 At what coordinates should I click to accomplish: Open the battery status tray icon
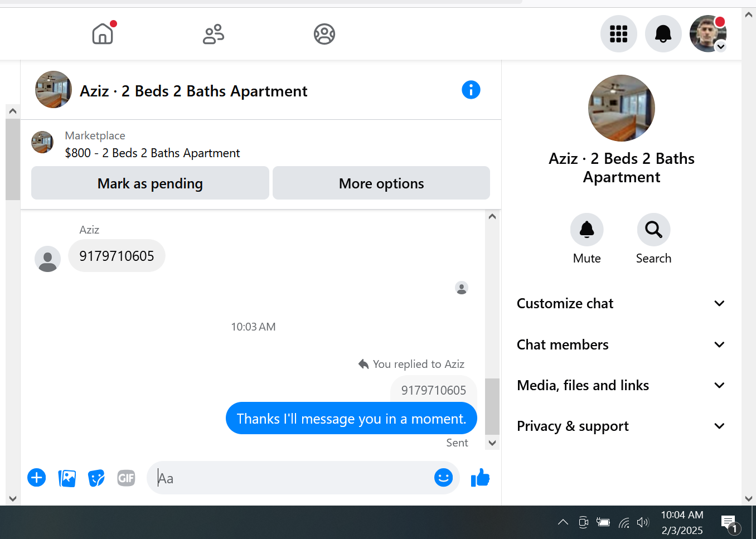603,522
